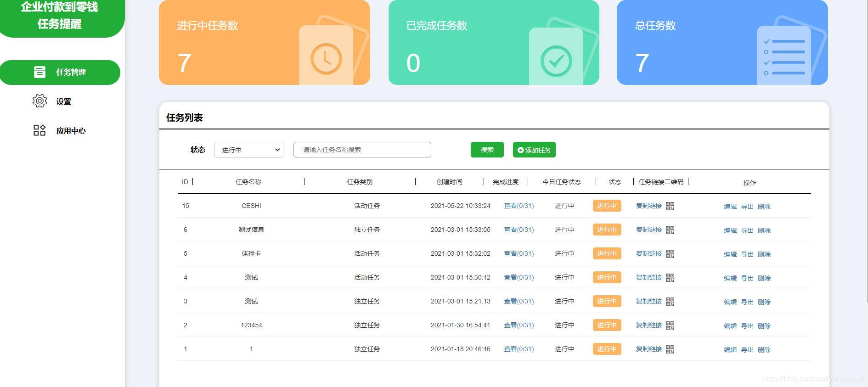Copy link for task 测试信息
The width and height of the screenshot is (868, 387).
click(x=648, y=230)
